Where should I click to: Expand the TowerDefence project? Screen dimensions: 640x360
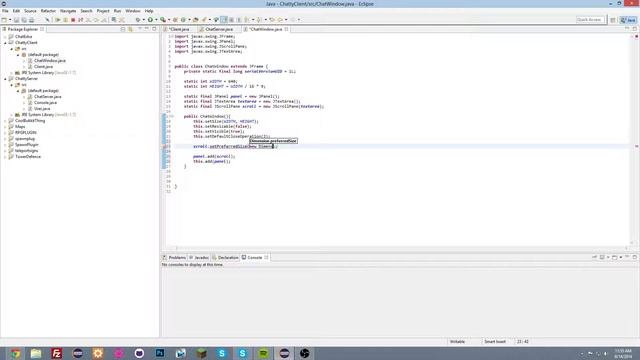point(5,157)
